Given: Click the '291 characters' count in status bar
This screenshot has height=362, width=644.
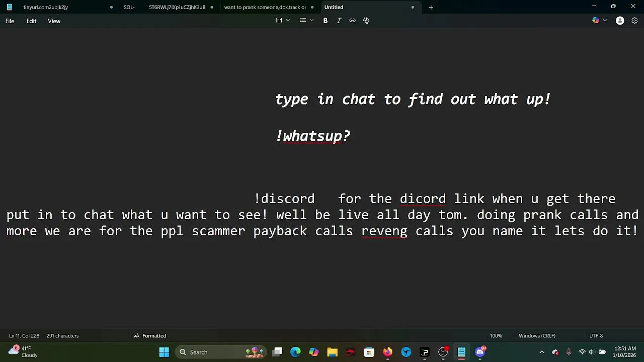Looking at the screenshot, I should pos(62,336).
